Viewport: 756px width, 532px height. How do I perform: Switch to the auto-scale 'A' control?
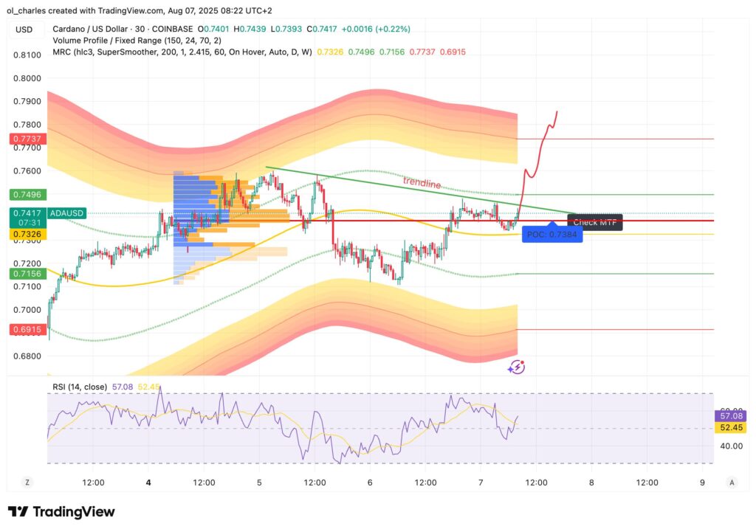click(731, 482)
